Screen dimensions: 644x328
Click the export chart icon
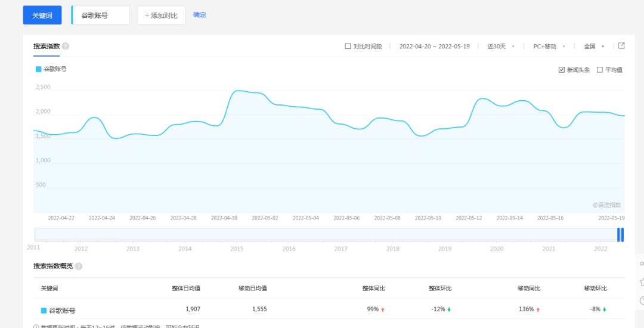[621, 45]
